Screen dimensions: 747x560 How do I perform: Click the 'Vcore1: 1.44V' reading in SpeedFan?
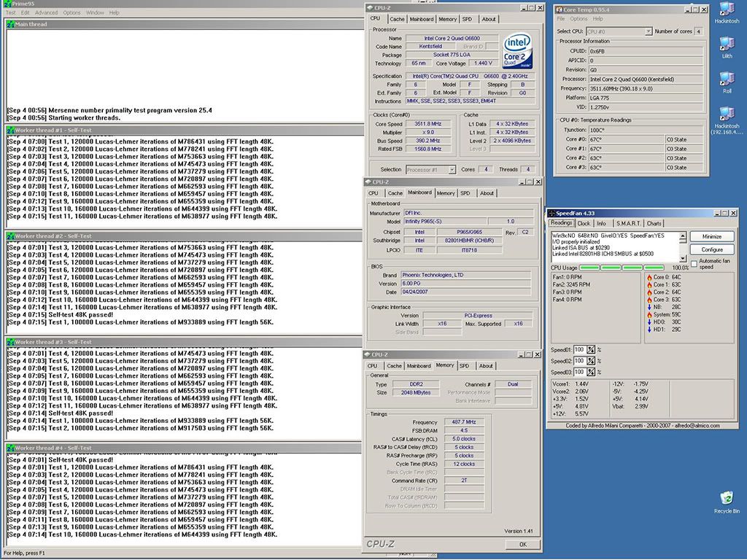click(570, 384)
